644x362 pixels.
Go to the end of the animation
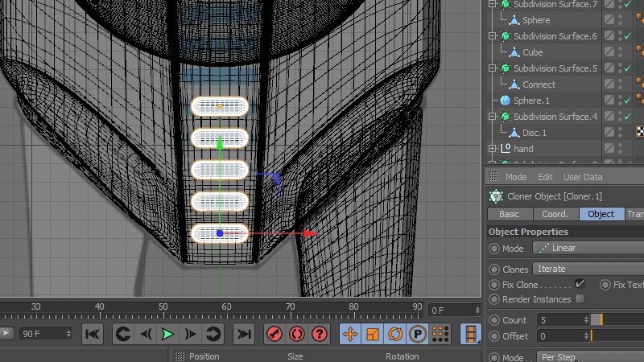tap(243, 334)
